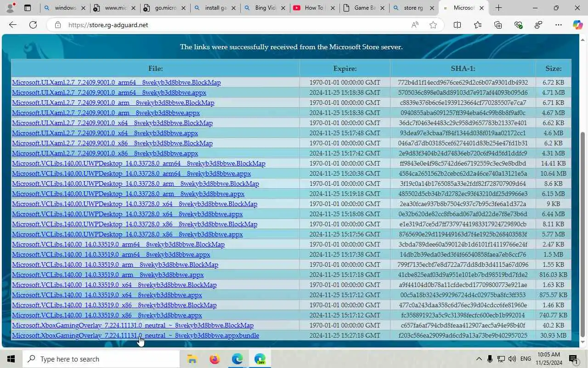Download UI.Xaml.2.7 arm appx link
Image resolution: width=588 pixels, height=368 pixels.
point(106,113)
